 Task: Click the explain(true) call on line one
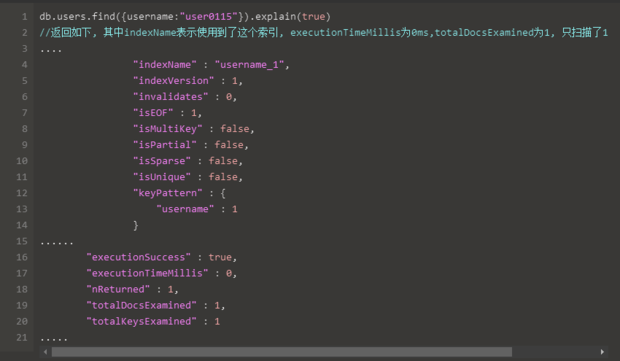(x=293, y=17)
